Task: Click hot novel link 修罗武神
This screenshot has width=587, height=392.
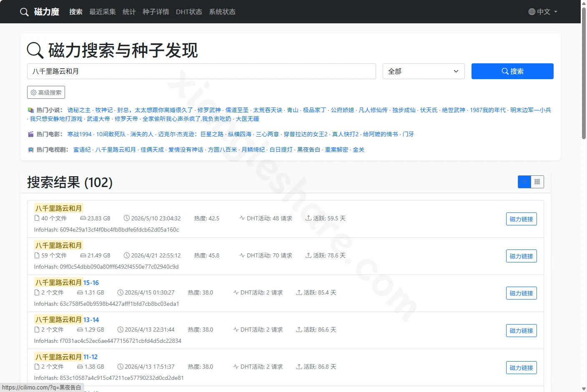Action: 209,110
